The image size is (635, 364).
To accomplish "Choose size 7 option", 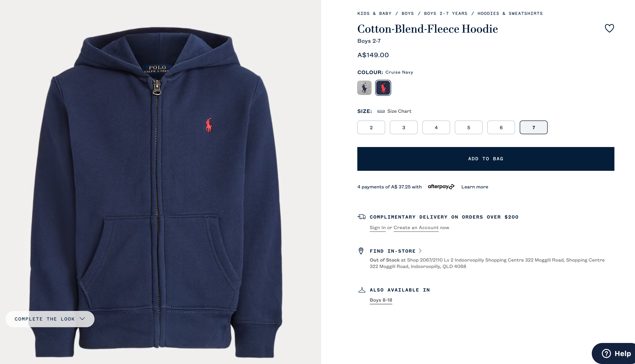I will point(533,128).
